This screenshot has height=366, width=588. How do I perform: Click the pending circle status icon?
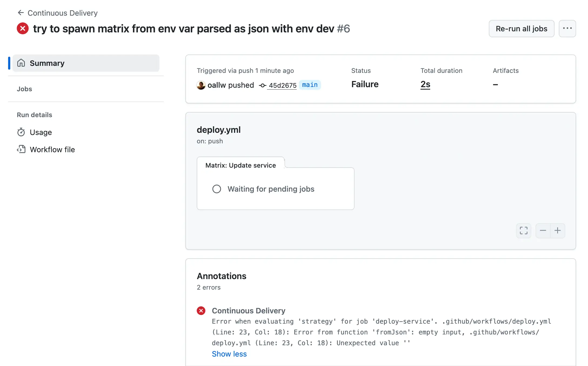[x=216, y=189]
